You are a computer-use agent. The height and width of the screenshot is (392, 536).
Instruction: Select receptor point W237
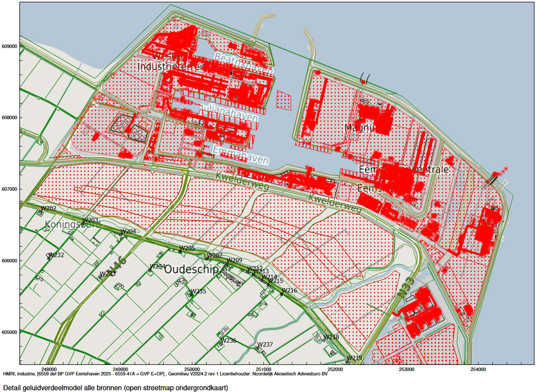pyautogui.click(x=258, y=347)
